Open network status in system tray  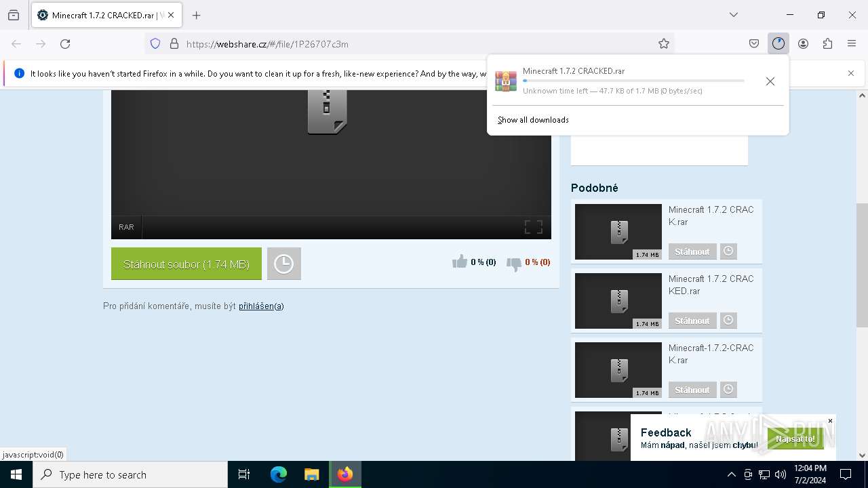click(x=764, y=474)
